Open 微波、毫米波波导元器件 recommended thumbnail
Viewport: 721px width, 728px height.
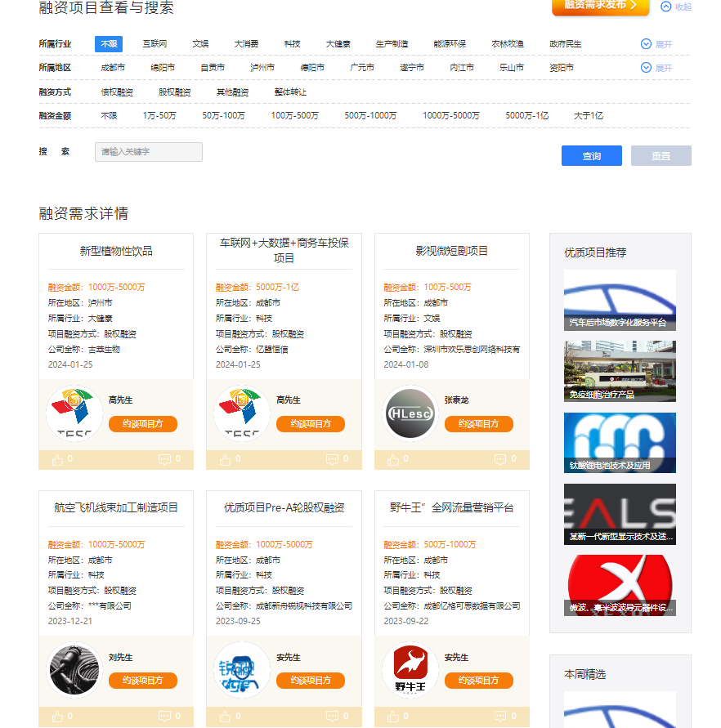click(620, 586)
